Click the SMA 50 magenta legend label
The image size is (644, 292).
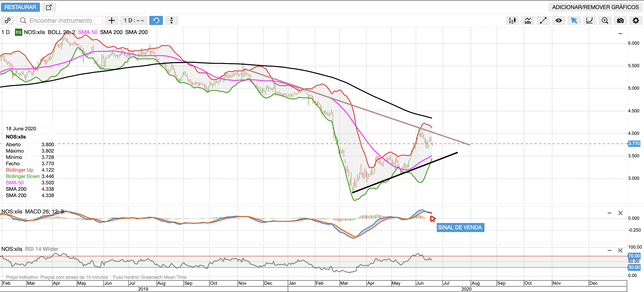[88, 32]
